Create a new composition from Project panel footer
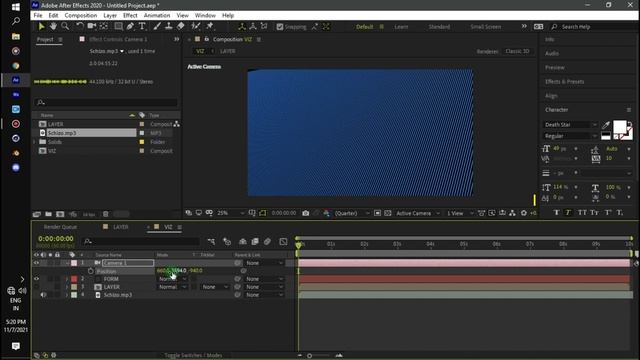 point(60,214)
